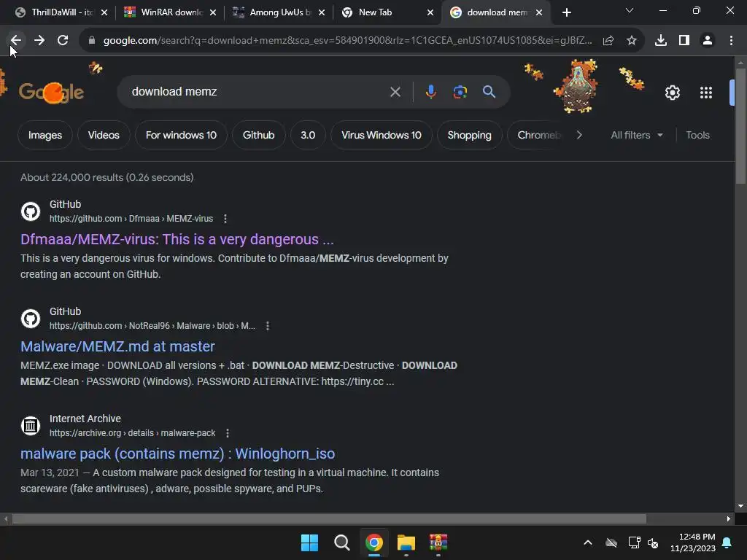
Task: Open Malware/MEMZ.md at master link
Action: (117, 346)
